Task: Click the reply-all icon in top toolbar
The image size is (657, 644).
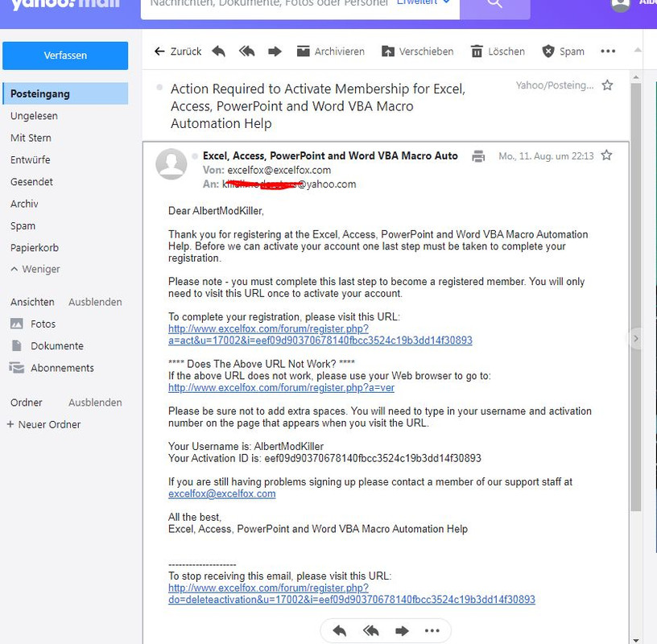Action: click(x=247, y=52)
